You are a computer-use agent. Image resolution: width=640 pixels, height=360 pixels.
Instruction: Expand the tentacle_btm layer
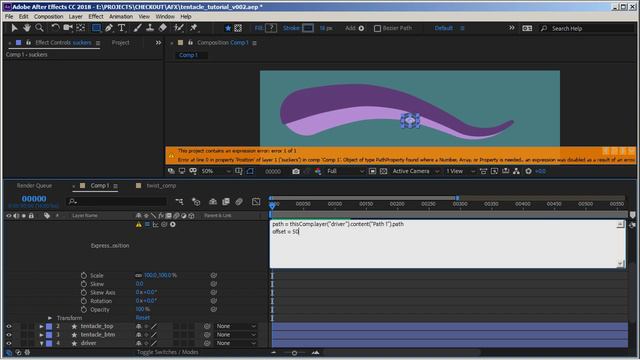point(42,335)
